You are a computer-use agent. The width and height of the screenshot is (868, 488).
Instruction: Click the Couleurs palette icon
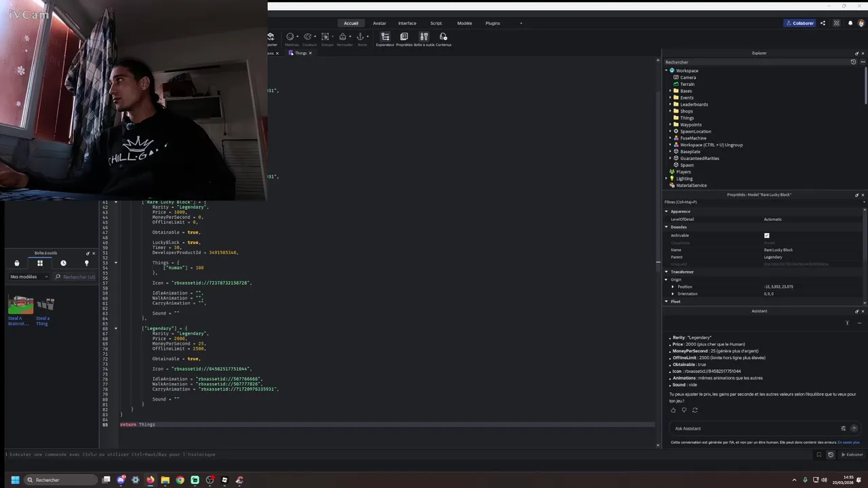tap(308, 37)
